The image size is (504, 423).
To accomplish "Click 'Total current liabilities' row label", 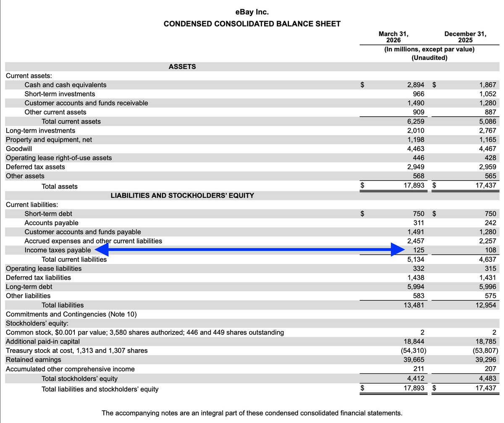I will tap(74, 259).
